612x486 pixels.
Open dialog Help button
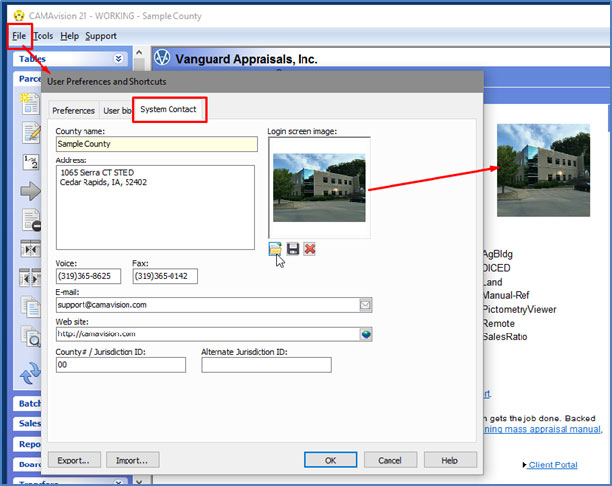(x=450, y=460)
